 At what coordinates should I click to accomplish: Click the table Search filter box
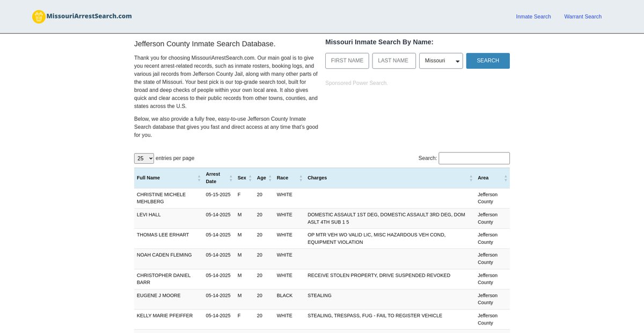pos(474,158)
